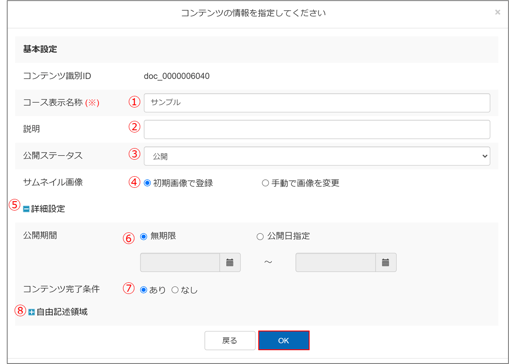Screen dimensions: 509x364
Task: Click the OK button
Action: coord(284,340)
